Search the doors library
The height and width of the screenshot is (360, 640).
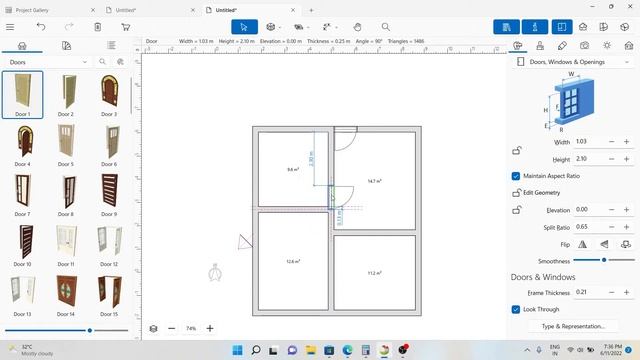click(x=102, y=62)
